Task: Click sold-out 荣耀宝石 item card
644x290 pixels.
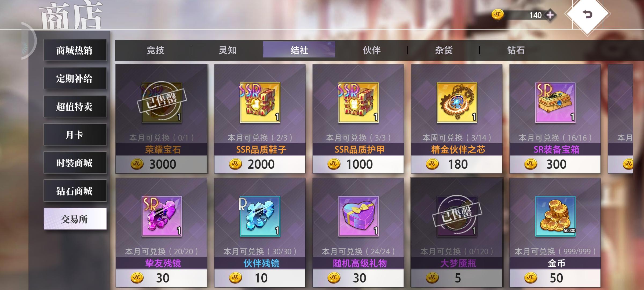Action: pyautogui.click(x=162, y=119)
